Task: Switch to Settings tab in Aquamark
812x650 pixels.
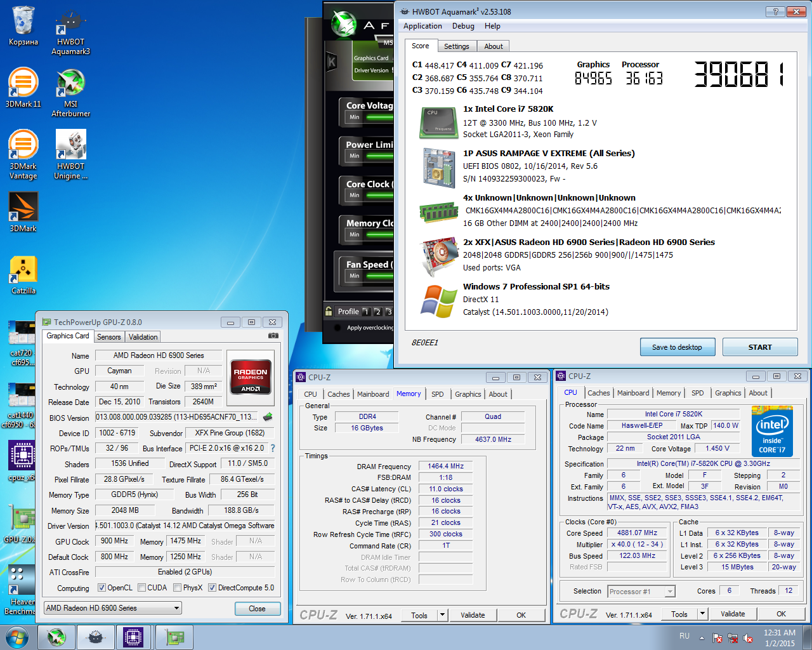Action: click(x=457, y=46)
